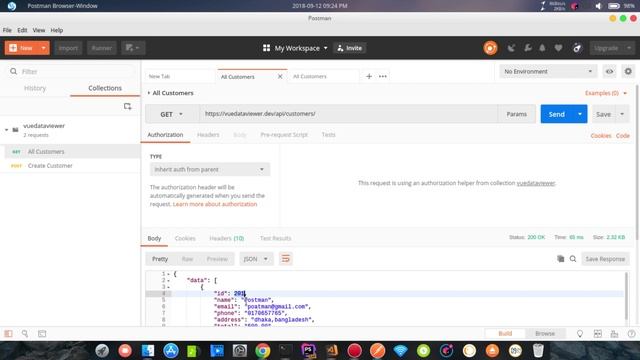This screenshot has height=360, width=640.
Task: Open help icon in bottom bar
Action: click(x=631, y=333)
